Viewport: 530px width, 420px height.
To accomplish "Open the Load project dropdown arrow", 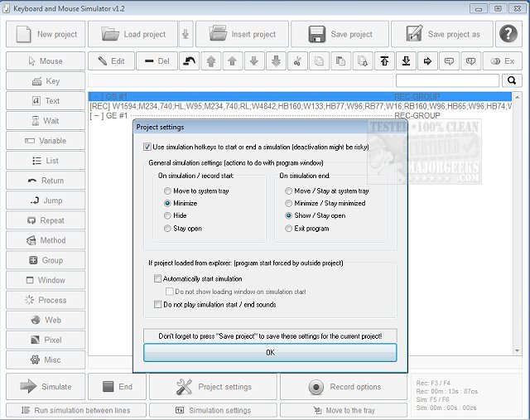I will (x=185, y=35).
